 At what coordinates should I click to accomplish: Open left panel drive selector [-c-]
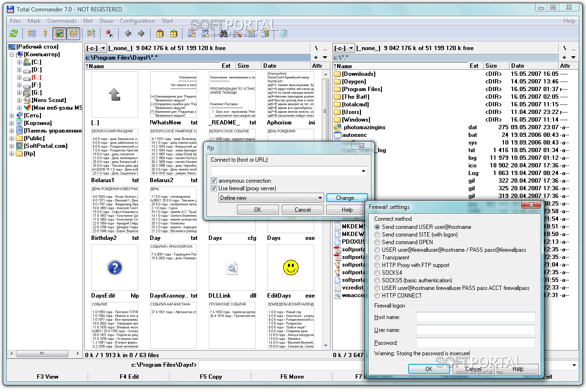96,48
